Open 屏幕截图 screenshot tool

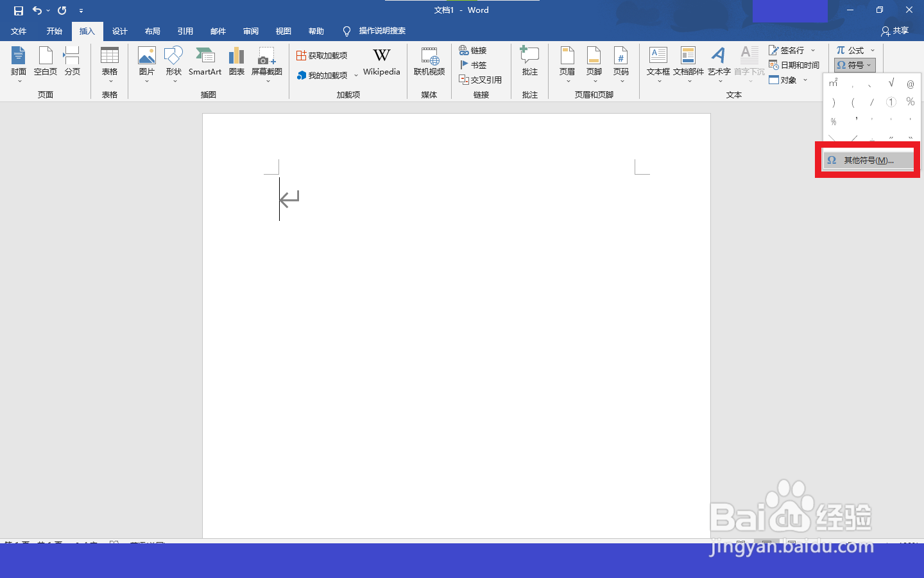click(x=267, y=64)
